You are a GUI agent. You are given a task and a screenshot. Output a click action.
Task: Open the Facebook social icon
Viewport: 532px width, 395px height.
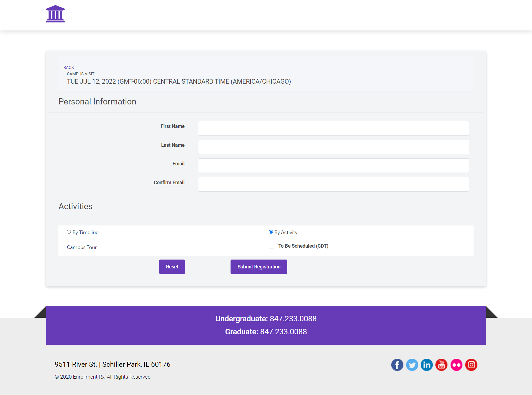coord(397,365)
